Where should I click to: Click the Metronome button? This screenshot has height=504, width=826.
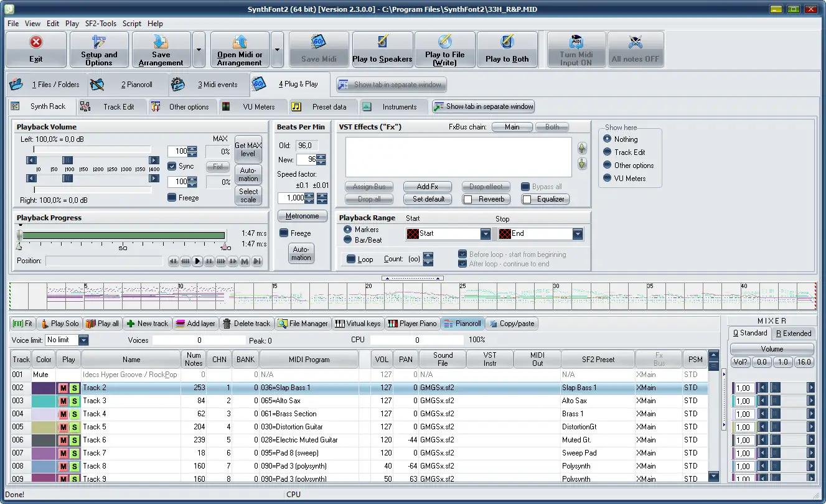point(303,216)
